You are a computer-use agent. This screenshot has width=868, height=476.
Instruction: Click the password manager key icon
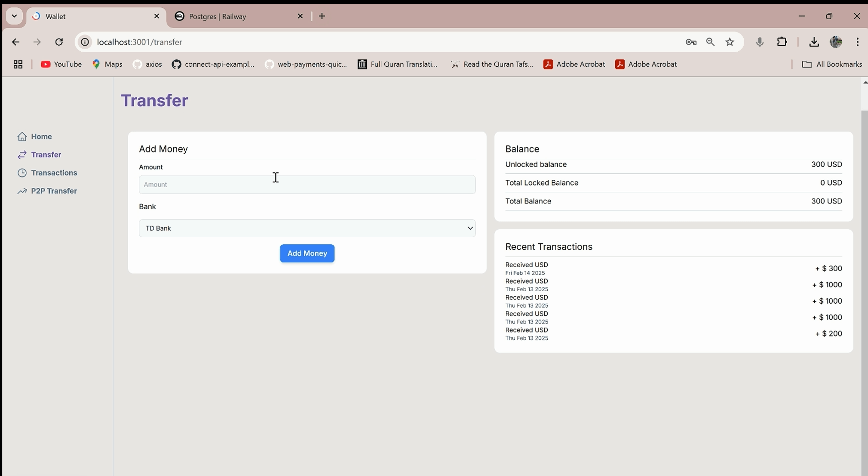click(x=691, y=42)
